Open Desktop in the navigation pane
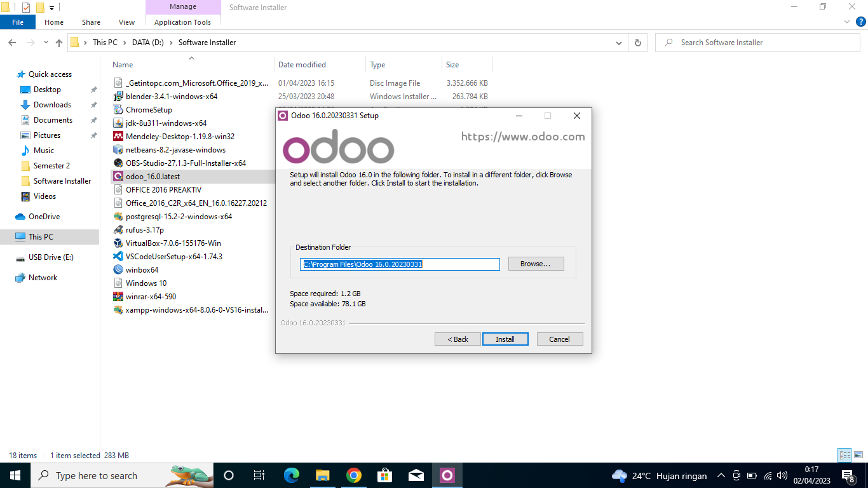The height and width of the screenshot is (488, 868). 47,90
